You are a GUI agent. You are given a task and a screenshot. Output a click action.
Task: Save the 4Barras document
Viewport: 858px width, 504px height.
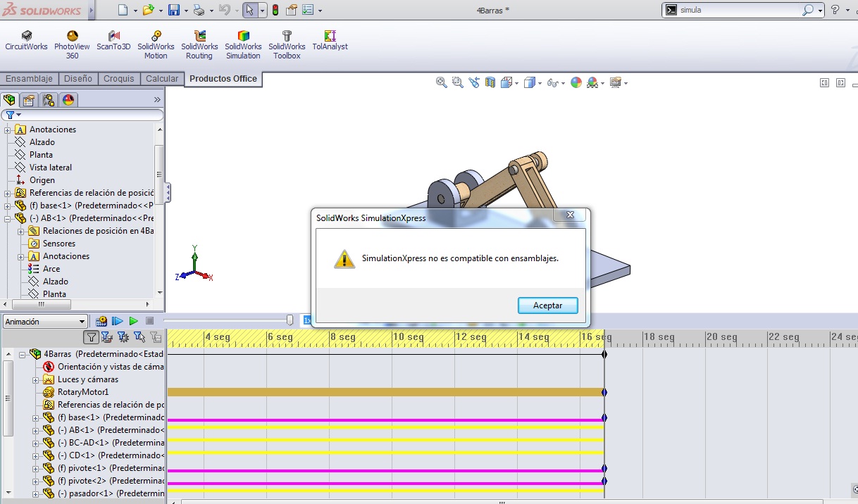[x=174, y=10]
